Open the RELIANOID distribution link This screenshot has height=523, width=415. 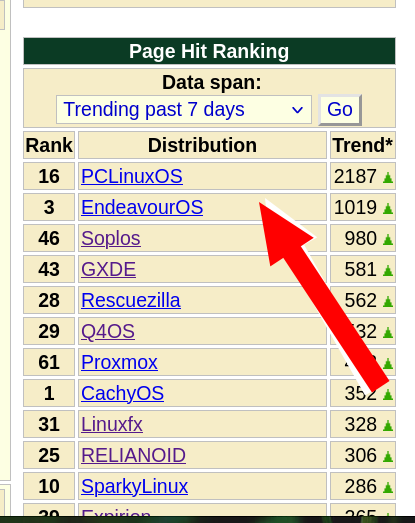pyautogui.click(x=133, y=455)
